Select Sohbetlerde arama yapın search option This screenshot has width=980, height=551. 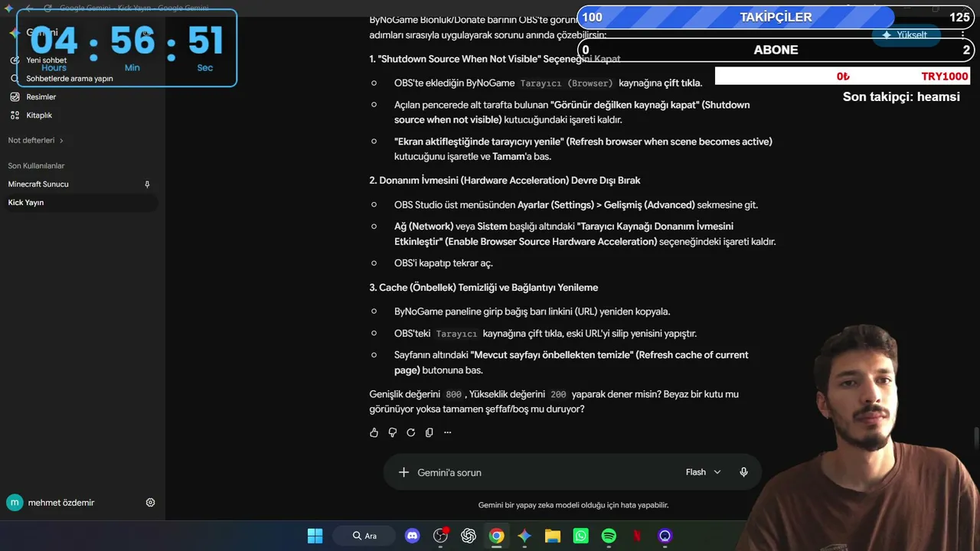70,79
